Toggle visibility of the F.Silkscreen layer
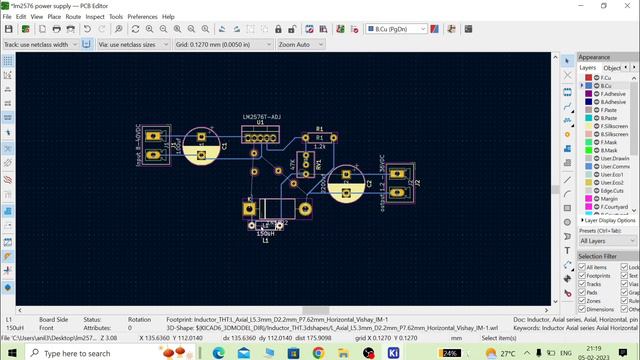 (597, 126)
